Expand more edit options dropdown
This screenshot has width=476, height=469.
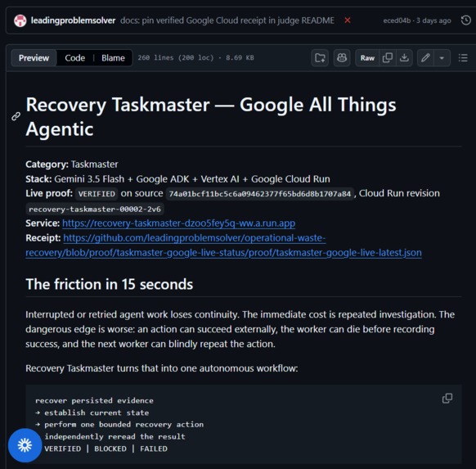pyautogui.click(x=442, y=58)
